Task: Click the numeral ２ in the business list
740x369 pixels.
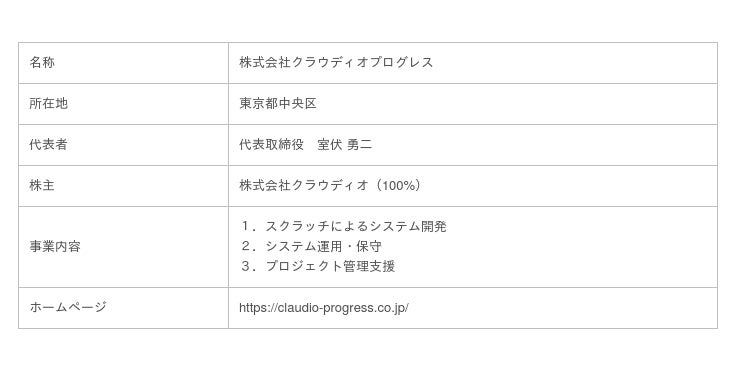Action: [x=245, y=246]
